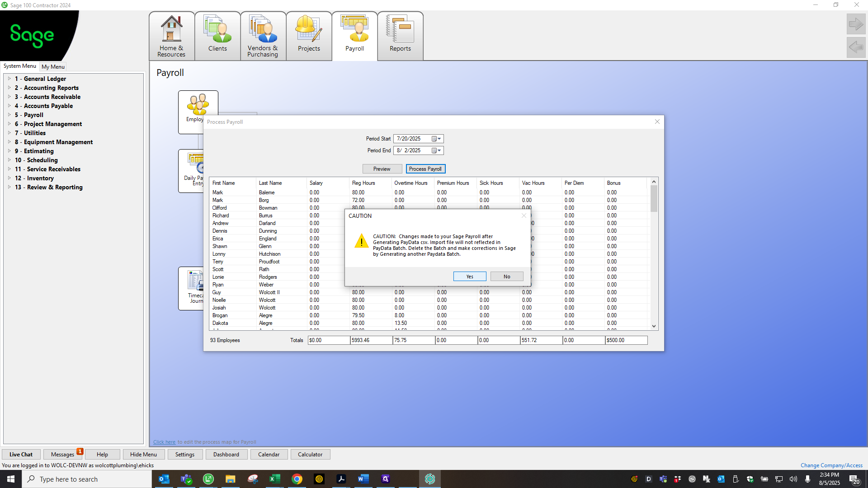Viewport: 868px width, 488px height.
Task: Click the Preview button
Action: coord(382,169)
